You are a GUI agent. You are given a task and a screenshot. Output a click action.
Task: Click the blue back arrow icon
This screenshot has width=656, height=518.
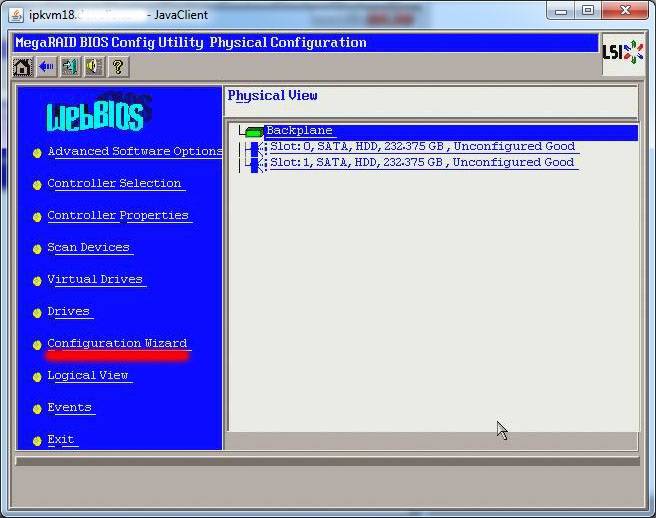coord(46,67)
